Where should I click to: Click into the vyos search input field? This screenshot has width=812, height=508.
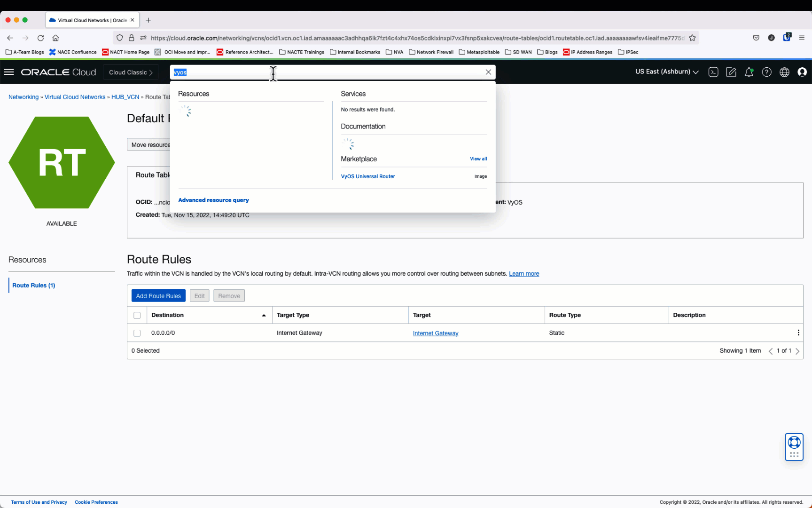(x=329, y=72)
